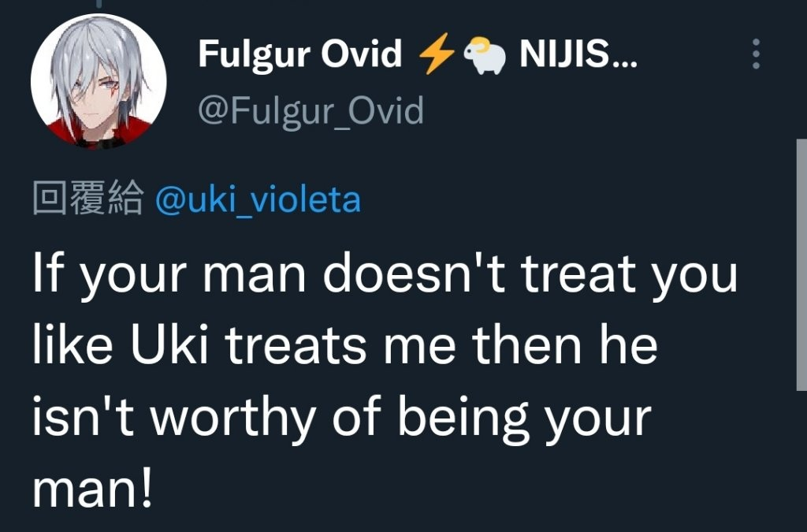Click the lightning bolt emoji in name
Screen dimensions: 807x532
[437, 54]
